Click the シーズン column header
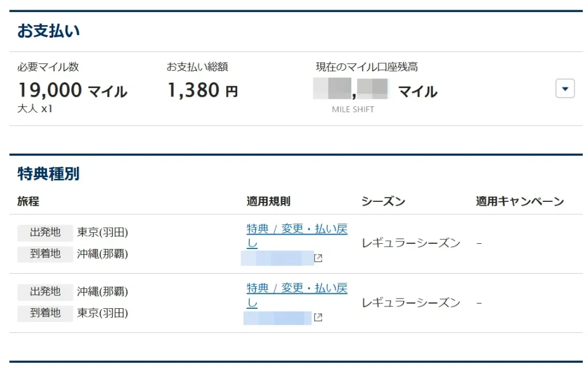 (x=383, y=201)
